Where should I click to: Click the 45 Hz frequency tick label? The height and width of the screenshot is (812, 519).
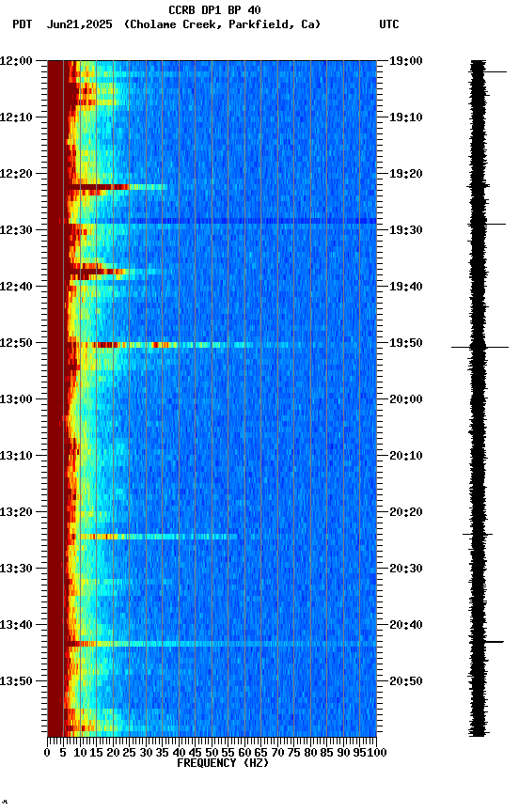pos(196,753)
